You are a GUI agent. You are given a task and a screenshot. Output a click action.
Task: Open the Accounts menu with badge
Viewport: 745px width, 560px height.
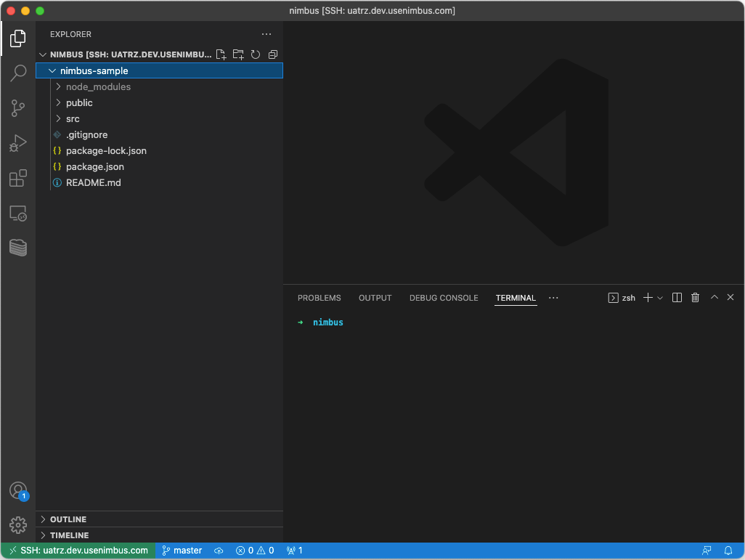point(18,490)
